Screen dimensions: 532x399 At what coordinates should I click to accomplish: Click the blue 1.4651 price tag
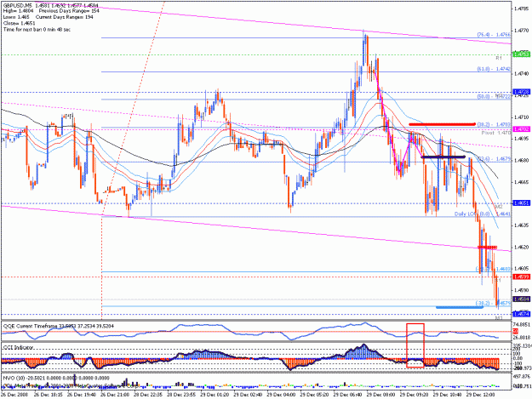522,203
